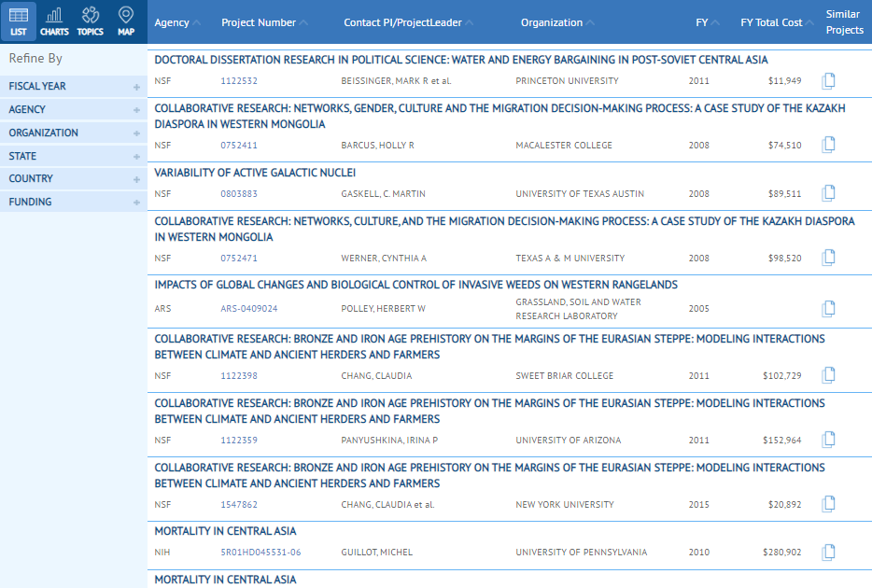The image size is (872, 588).
Task: Open project number 1122532 link
Action: [239, 81]
